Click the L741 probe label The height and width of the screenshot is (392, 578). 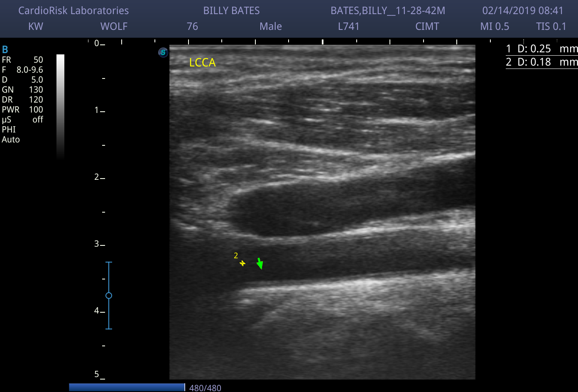pyautogui.click(x=349, y=27)
